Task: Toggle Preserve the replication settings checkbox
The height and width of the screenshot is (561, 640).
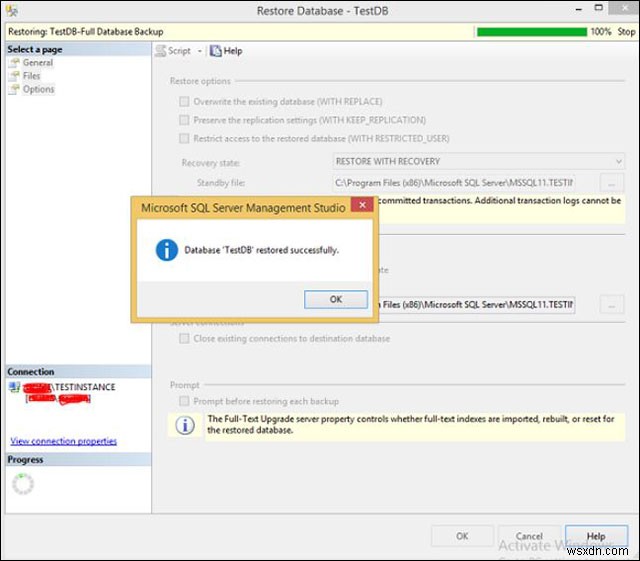Action: click(184, 120)
